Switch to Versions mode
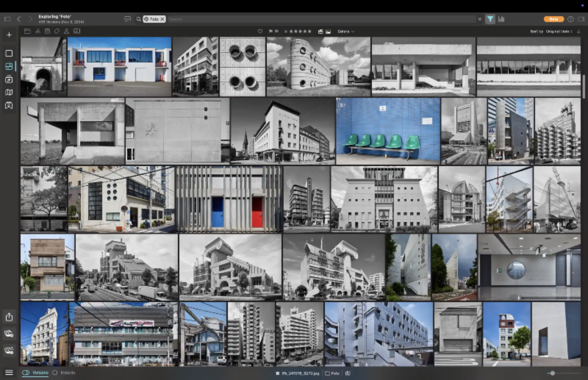 coord(35,373)
